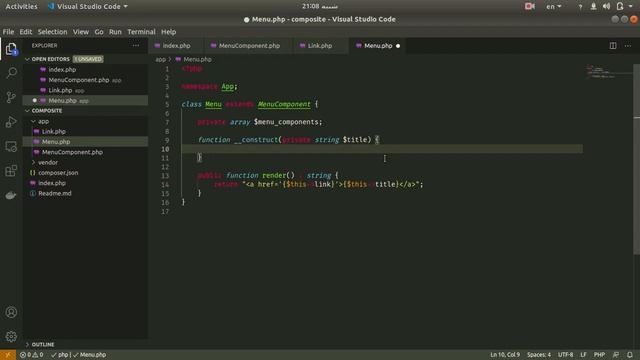
Task: Switch to the Link.php tab
Action: pyautogui.click(x=320, y=46)
